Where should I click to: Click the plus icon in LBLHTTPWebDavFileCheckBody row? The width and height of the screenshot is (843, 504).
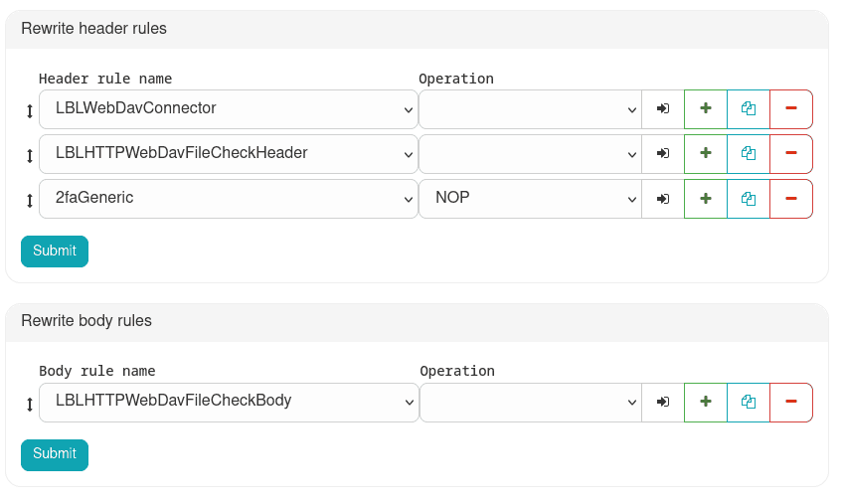click(706, 403)
